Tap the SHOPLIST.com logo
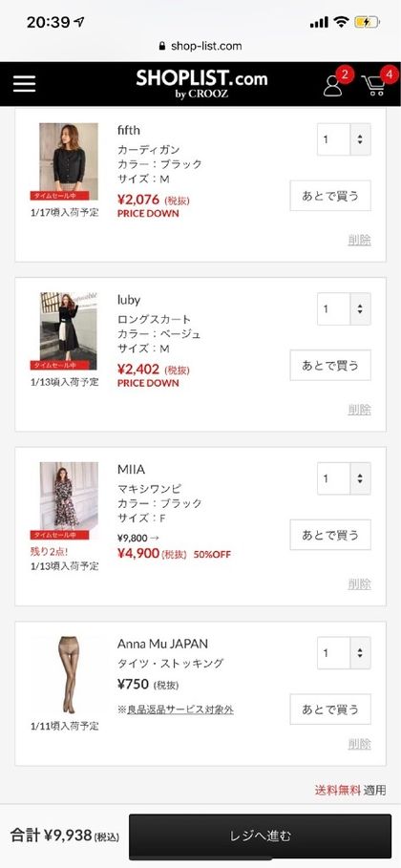The height and width of the screenshot is (868, 401). (x=201, y=84)
